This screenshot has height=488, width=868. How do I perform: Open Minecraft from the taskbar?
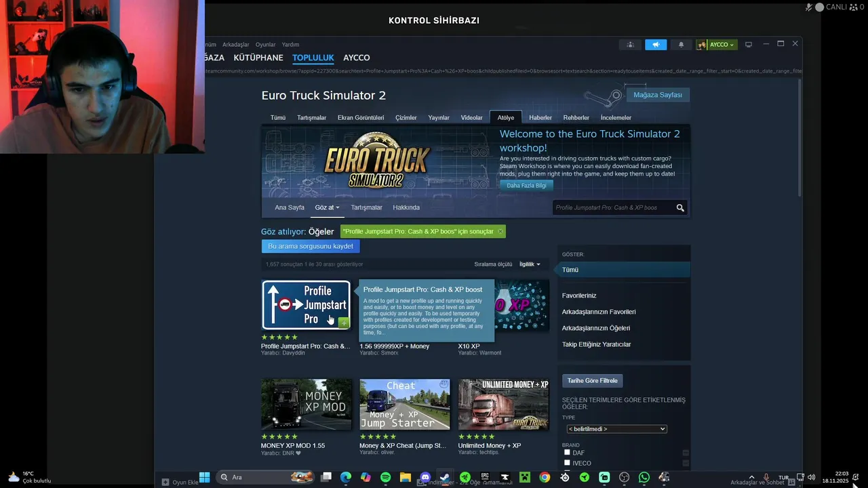pos(524,477)
